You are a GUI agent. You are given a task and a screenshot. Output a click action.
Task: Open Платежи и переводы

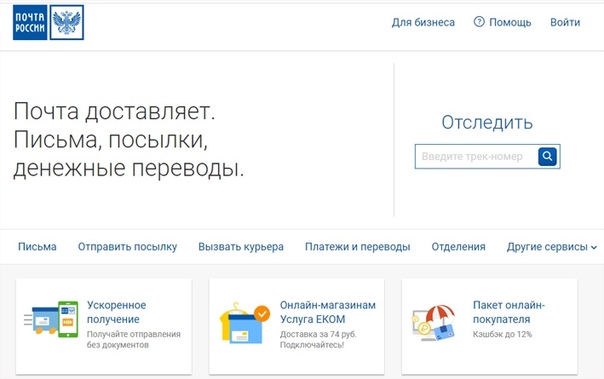357,247
